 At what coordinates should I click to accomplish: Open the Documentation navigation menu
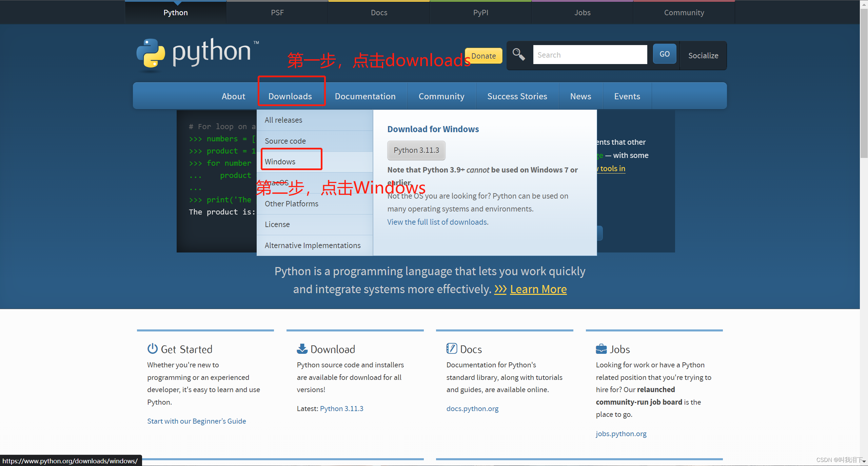(x=365, y=96)
